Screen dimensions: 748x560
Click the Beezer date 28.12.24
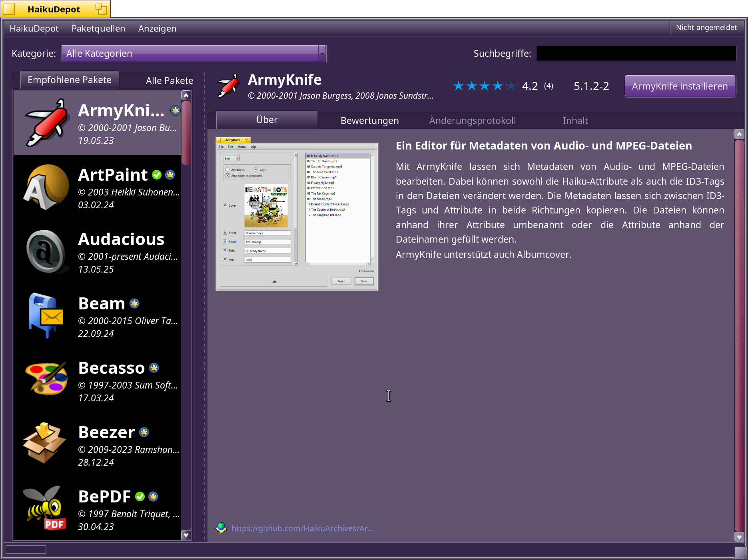(96, 462)
